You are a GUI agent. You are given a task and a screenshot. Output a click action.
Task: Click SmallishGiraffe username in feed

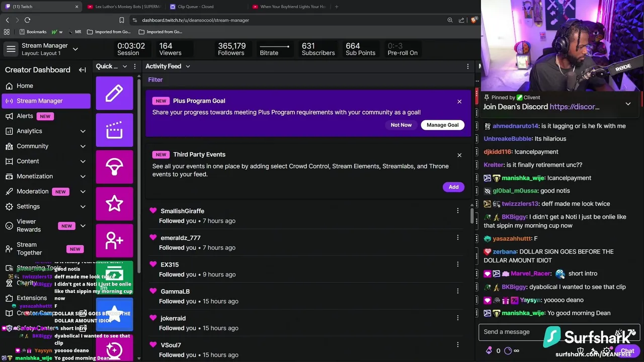182,211
